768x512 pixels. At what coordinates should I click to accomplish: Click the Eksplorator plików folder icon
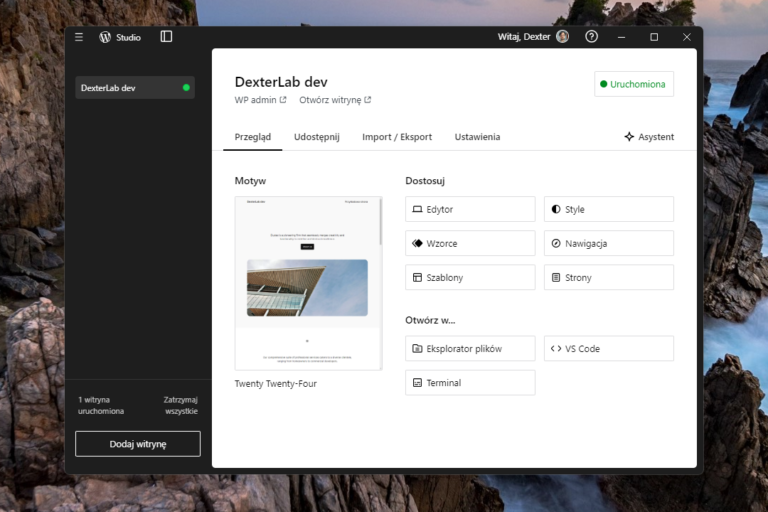click(x=417, y=348)
